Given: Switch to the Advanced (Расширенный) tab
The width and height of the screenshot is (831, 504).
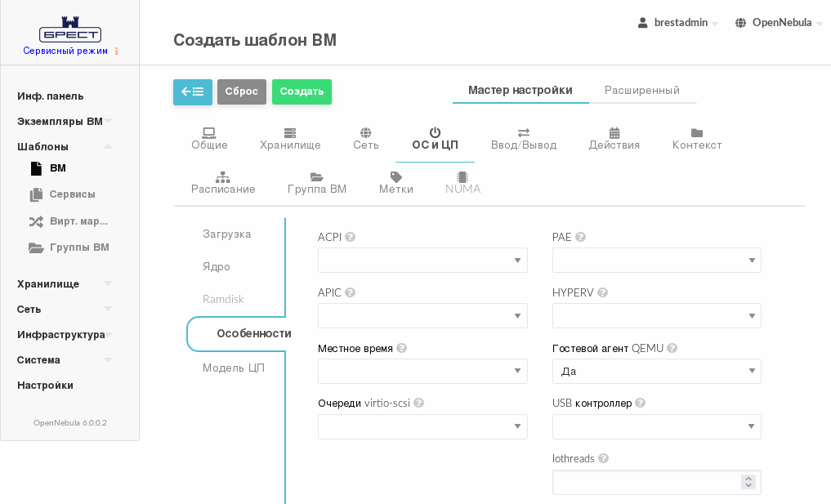Looking at the screenshot, I should click(x=641, y=90).
